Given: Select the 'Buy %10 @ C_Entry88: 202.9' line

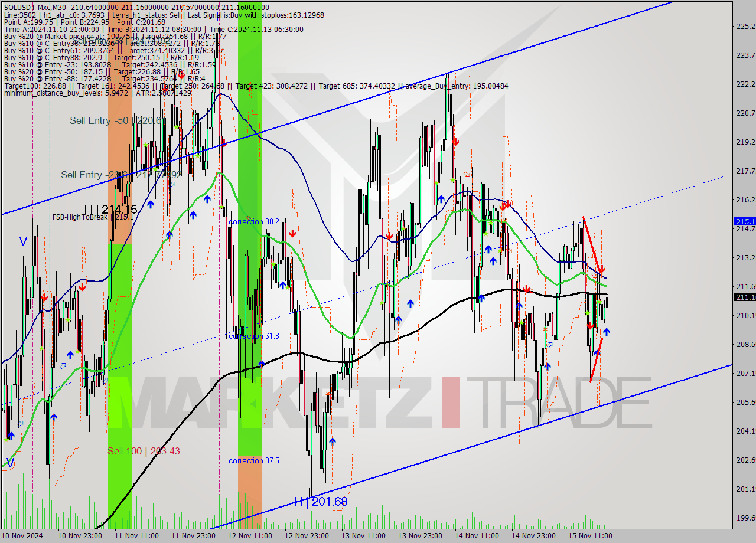Looking at the screenshot, I should pyautogui.click(x=100, y=57).
